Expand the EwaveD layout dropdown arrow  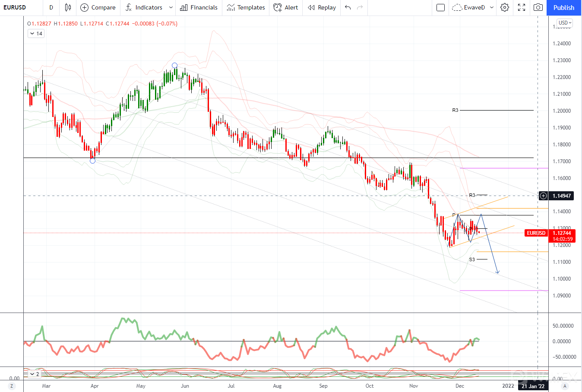492,7
